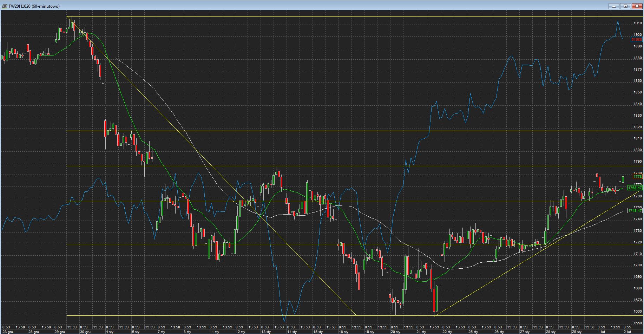Click the 1820 price axis label
This screenshot has width=644, height=334.
[x=638, y=127]
